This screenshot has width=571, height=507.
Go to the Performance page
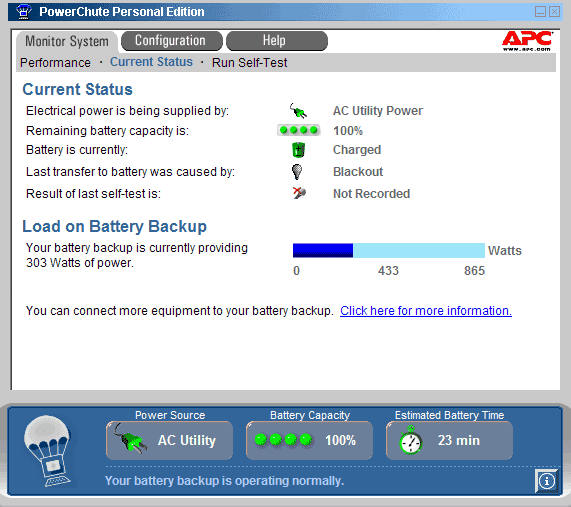point(55,63)
